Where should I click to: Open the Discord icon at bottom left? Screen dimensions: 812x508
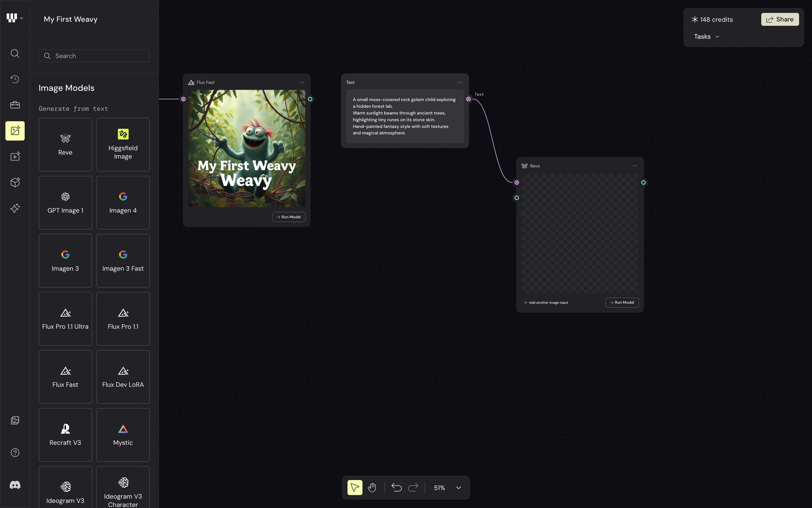tap(15, 485)
